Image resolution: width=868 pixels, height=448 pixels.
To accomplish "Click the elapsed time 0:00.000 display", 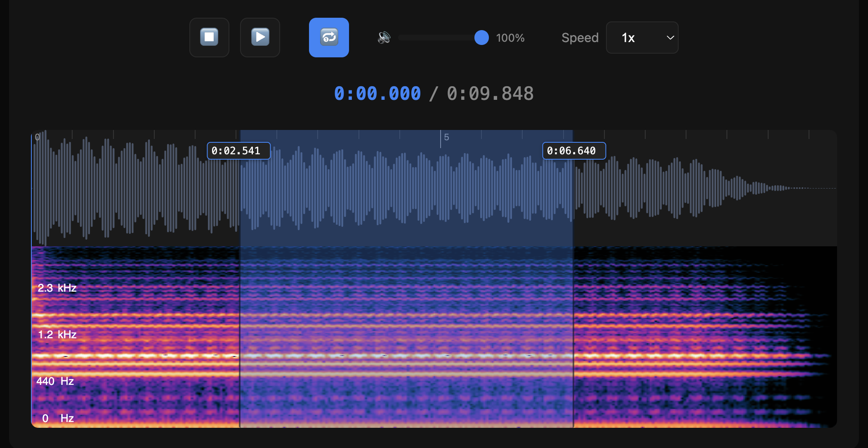I will 377,93.
